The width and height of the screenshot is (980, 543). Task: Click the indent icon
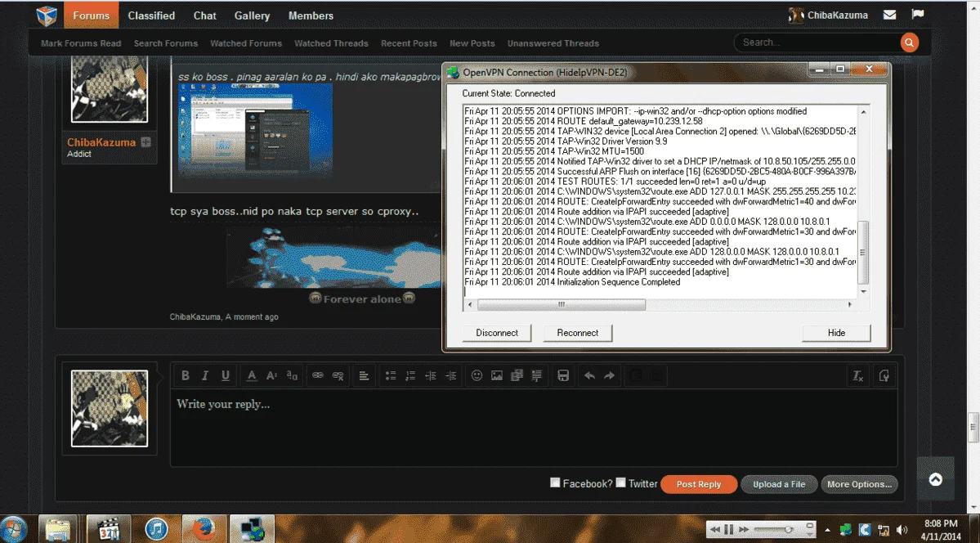coord(450,375)
